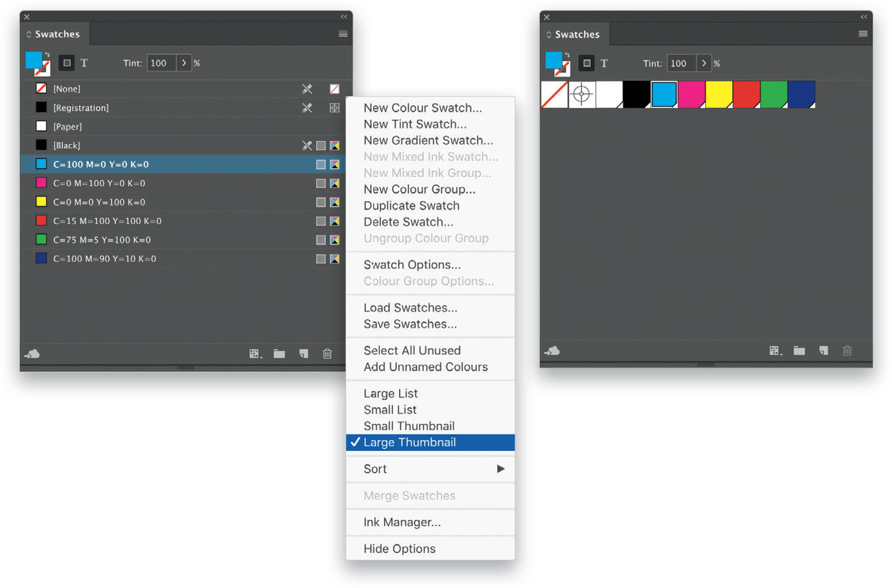Switch view to Small List
This screenshot has height=588, width=892.
pyautogui.click(x=430, y=410)
